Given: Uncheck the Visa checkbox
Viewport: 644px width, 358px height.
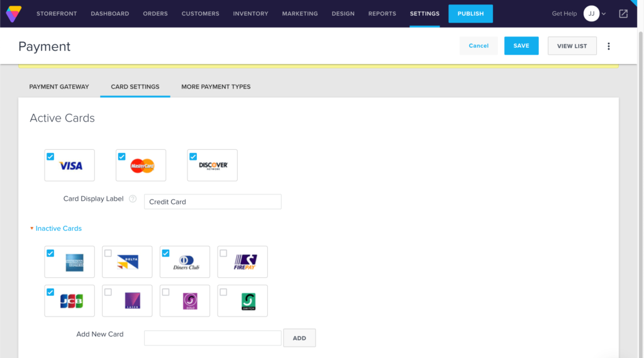Looking at the screenshot, I should pyautogui.click(x=50, y=157).
